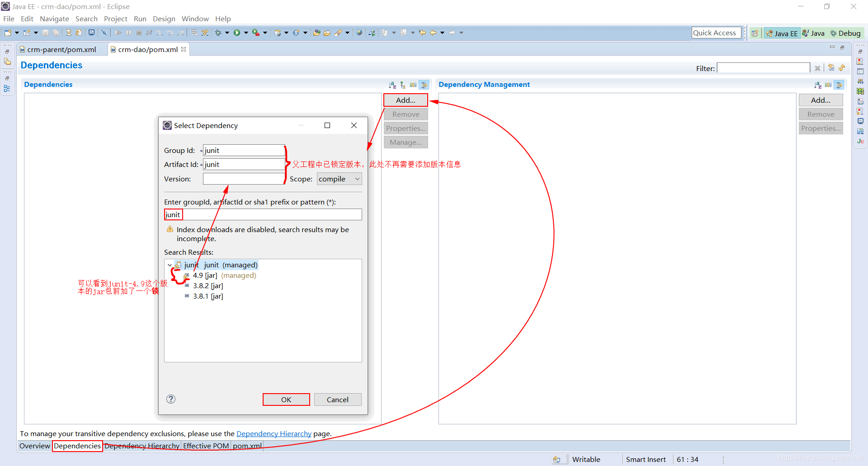Open the Navigate menu
868x466 pixels.
[54, 19]
